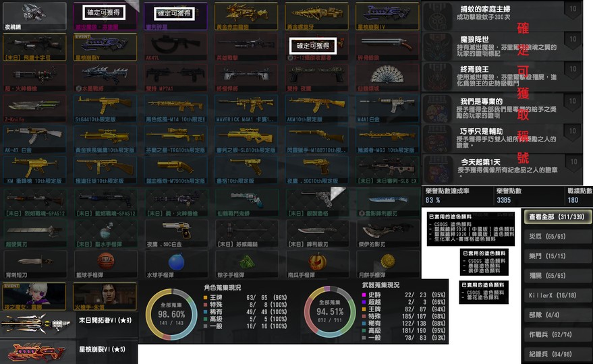Select the [末日]末日審判-SL8 EX rifle
This screenshot has width=593, height=364.
click(x=387, y=171)
